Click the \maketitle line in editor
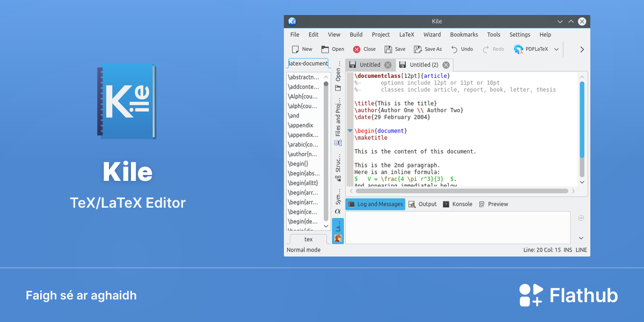644x322 pixels. [371, 138]
